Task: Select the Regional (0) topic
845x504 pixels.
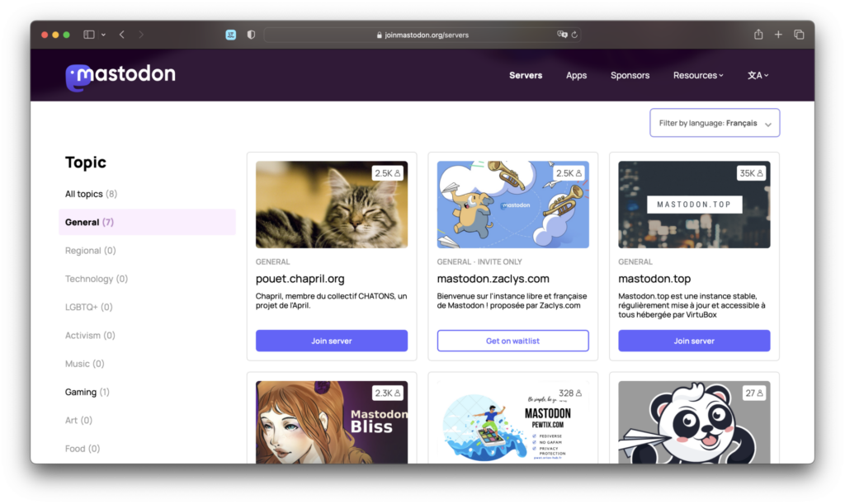Action: [x=91, y=251]
